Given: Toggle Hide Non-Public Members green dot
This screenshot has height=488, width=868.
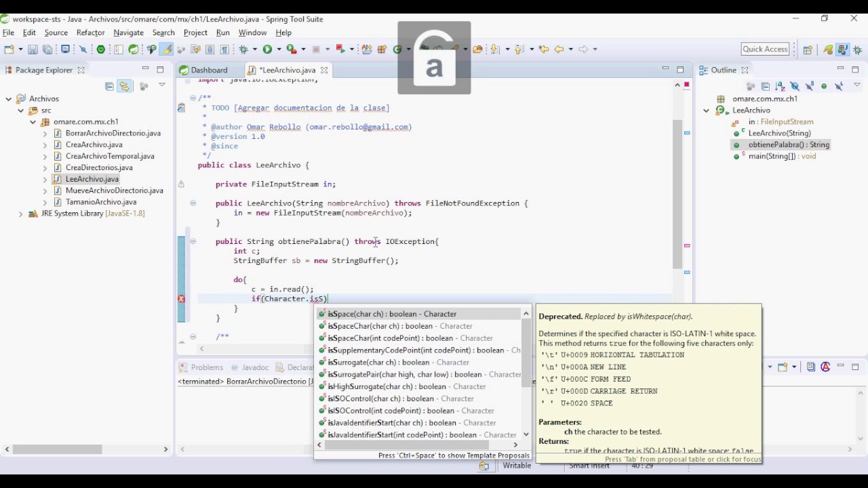Looking at the screenshot, I should coord(824,86).
